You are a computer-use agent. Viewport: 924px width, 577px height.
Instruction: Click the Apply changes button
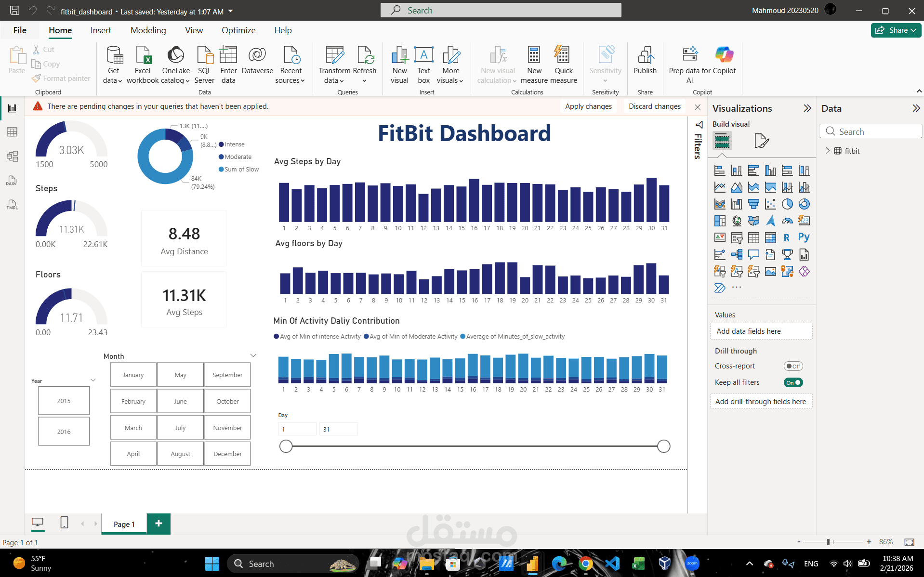tap(588, 106)
